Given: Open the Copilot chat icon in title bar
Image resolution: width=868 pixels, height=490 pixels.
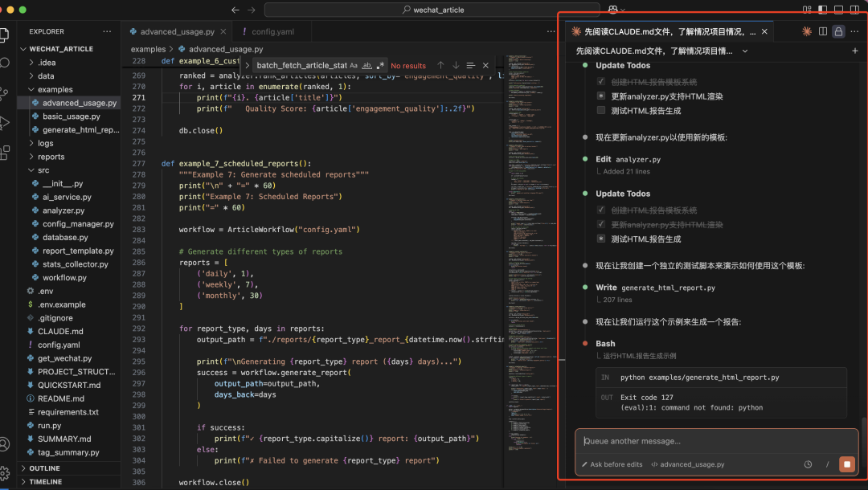Looking at the screenshot, I should (612, 10).
